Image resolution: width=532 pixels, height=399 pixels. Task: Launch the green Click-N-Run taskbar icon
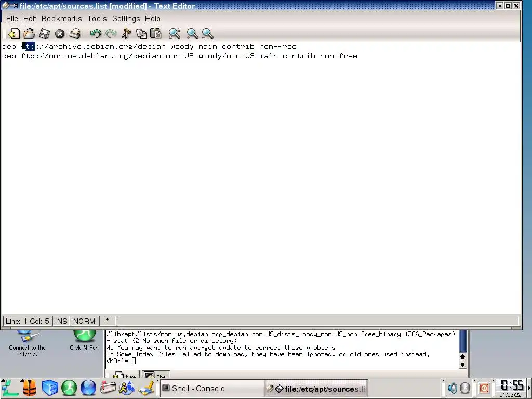coord(69,389)
